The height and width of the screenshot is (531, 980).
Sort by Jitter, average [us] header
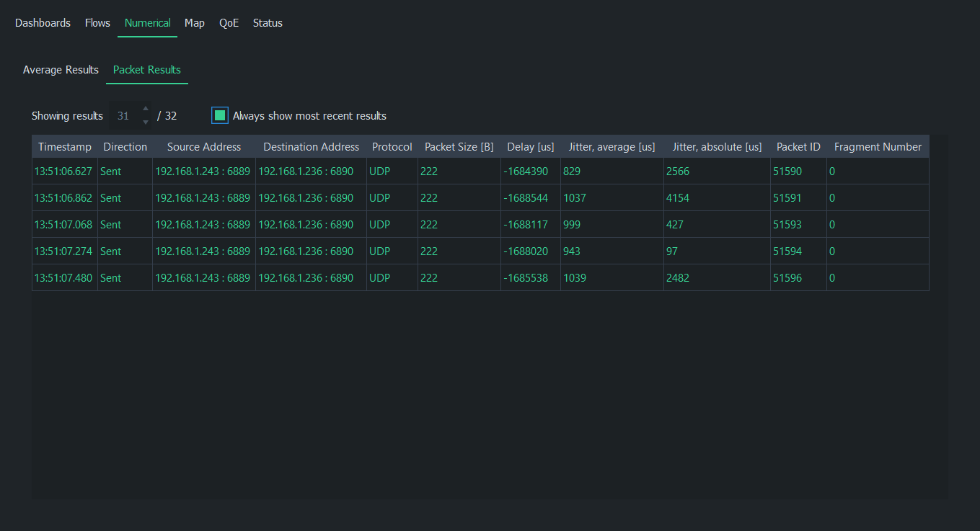[612, 147]
